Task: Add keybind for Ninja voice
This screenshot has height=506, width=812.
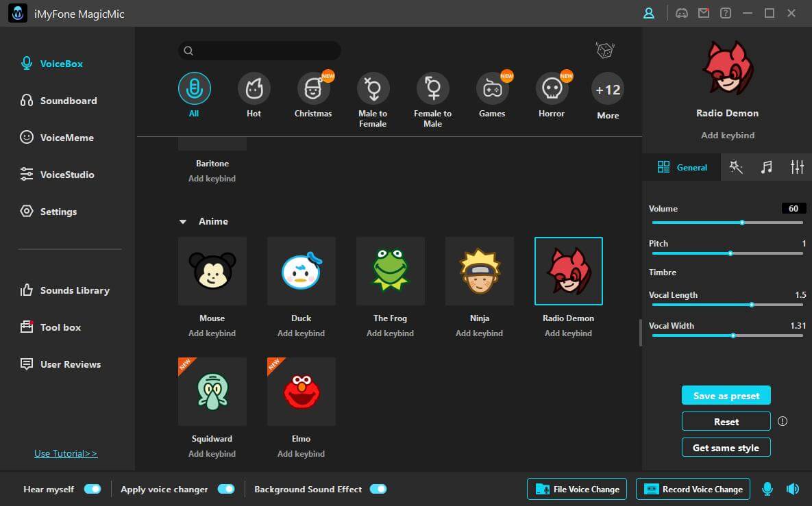Action: (x=479, y=333)
